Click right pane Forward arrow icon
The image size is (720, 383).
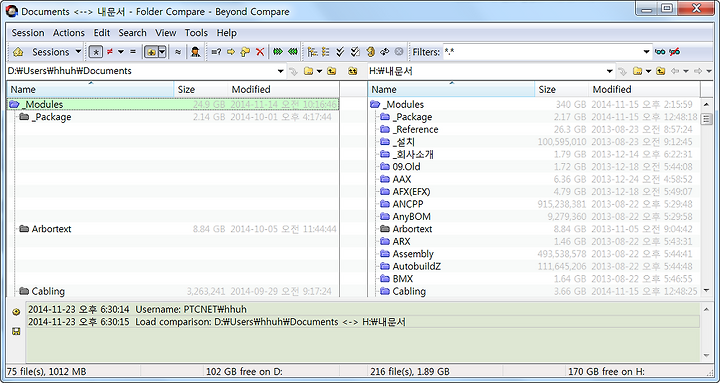698,71
